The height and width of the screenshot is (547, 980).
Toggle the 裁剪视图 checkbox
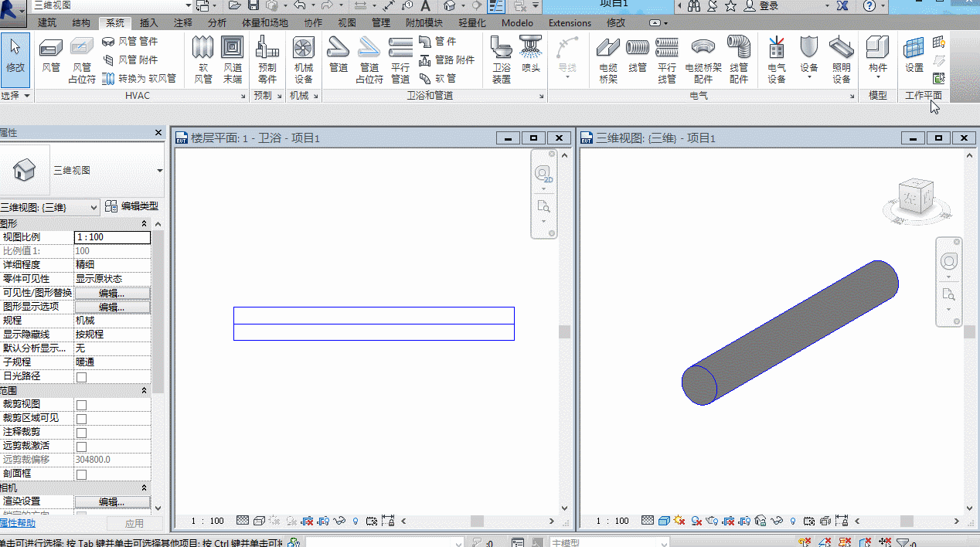[x=81, y=405]
